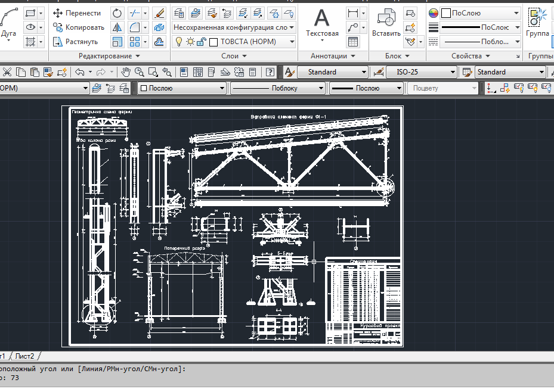
Task: Click the Группа button
Action: [537, 23]
